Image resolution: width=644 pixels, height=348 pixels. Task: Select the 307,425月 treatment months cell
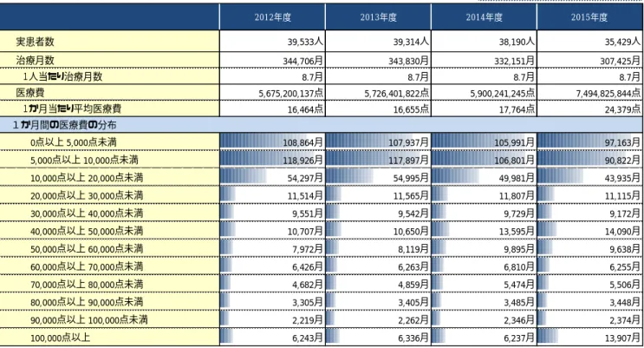(x=589, y=60)
